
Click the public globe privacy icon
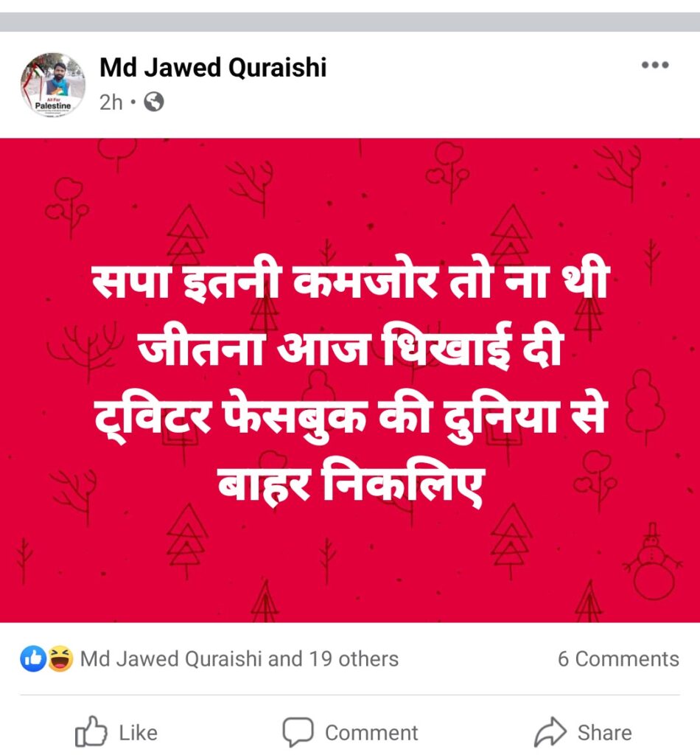click(x=154, y=102)
